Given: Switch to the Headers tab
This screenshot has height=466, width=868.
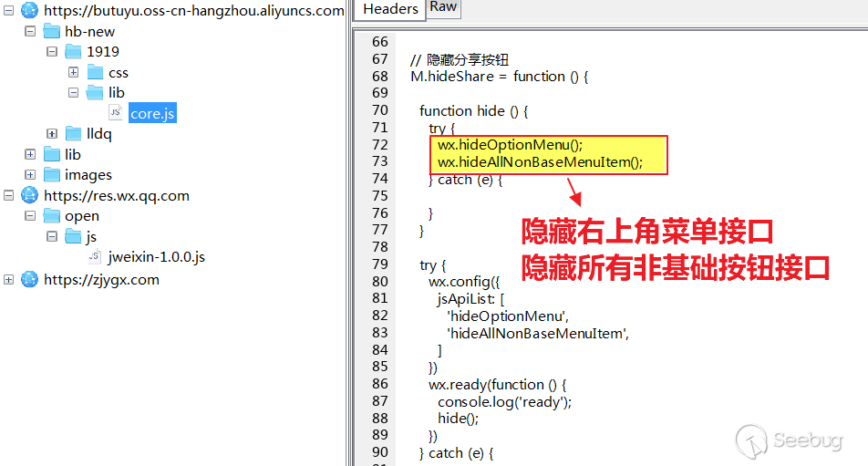Looking at the screenshot, I should pos(390,9).
